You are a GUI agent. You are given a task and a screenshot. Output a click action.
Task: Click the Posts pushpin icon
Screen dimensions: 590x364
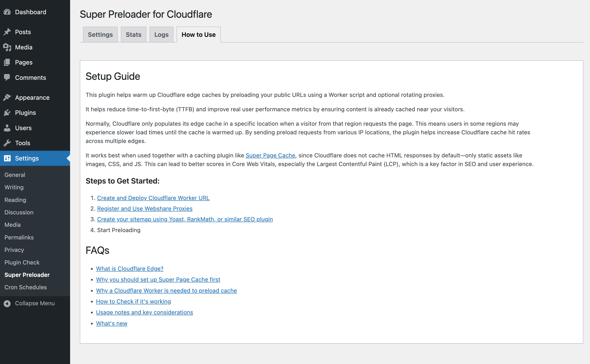[7, 32]
